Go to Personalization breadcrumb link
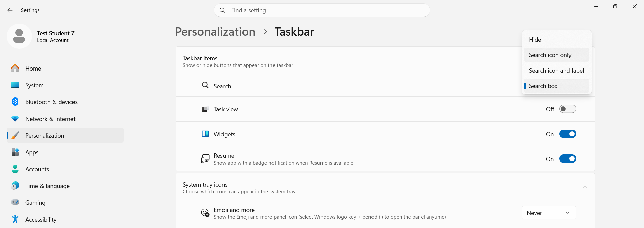644x228 pixels. (215, 32)
